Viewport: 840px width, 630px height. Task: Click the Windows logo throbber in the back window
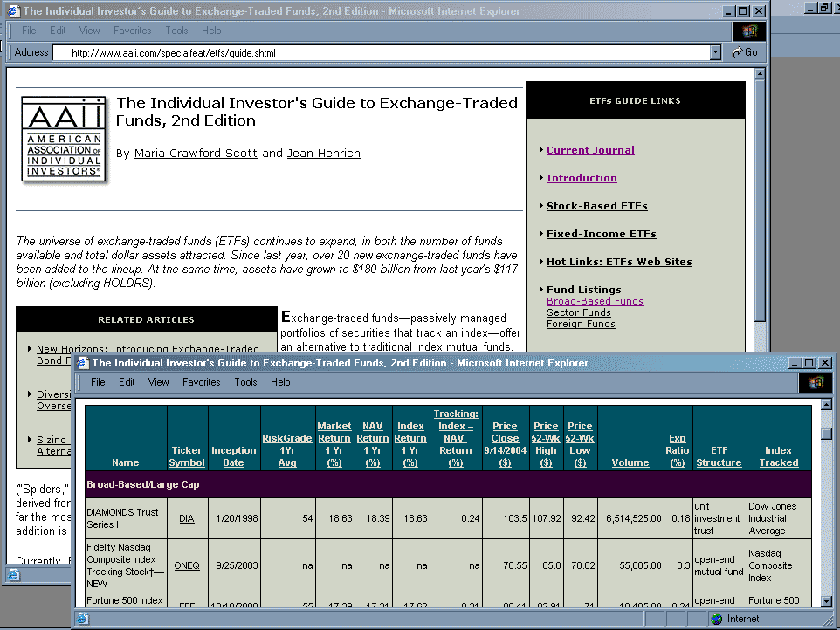coord(749,31)
